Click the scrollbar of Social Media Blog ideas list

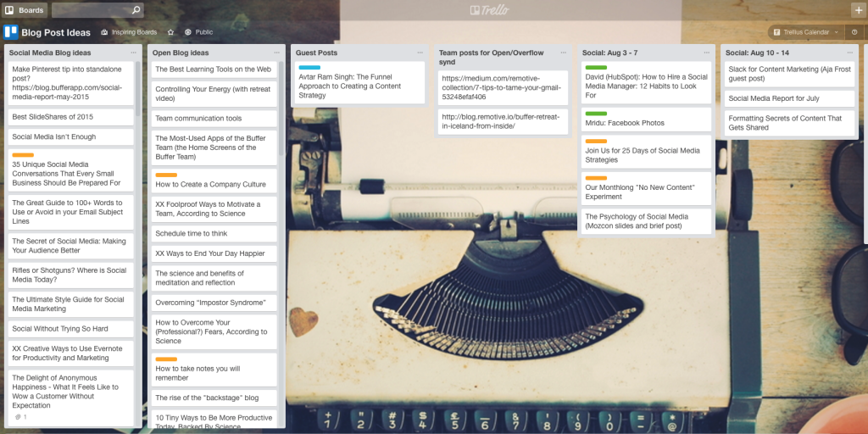138,88
